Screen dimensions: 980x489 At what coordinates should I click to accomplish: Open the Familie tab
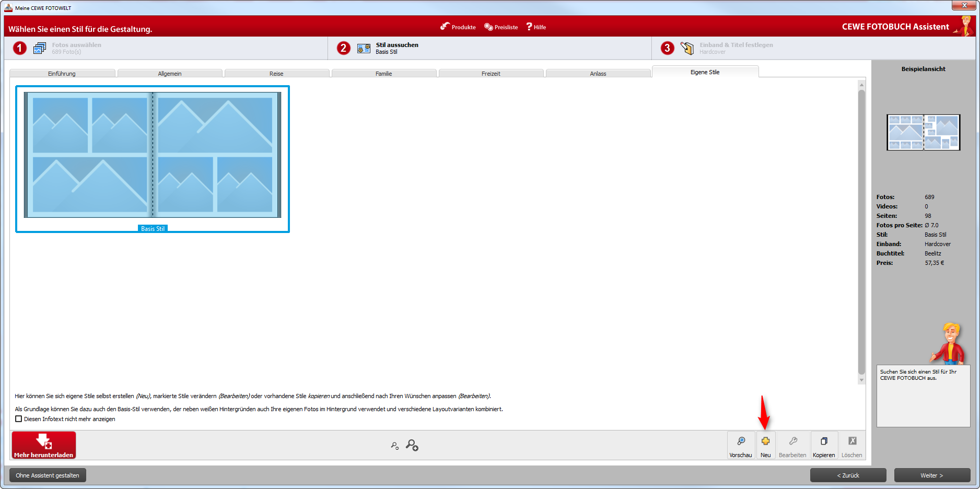[384, 74]
